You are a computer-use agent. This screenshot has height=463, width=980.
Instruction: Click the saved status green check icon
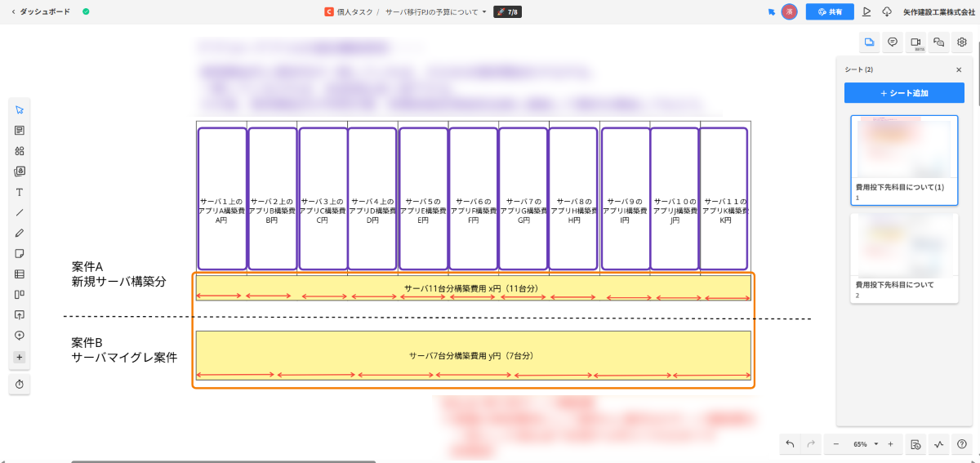[86, 11]
